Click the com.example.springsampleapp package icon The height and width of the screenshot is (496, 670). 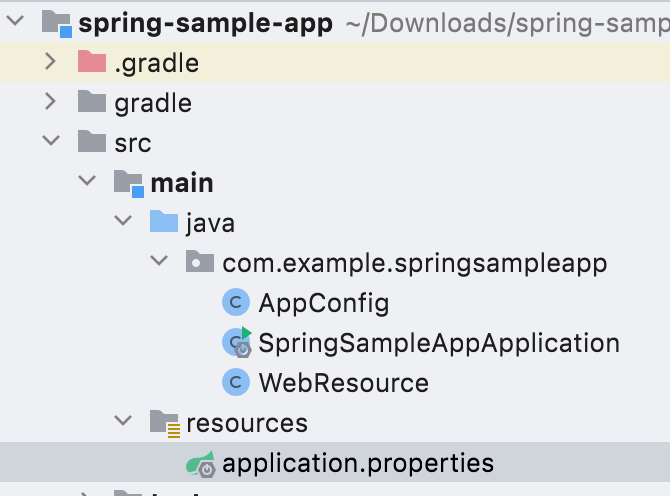[200, 263]
